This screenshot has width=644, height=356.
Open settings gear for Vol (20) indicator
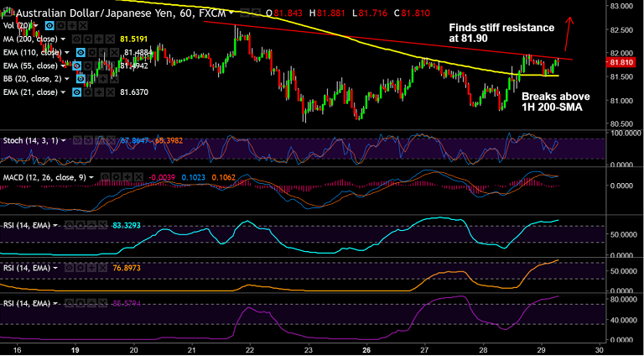click(x=60, y=25)
